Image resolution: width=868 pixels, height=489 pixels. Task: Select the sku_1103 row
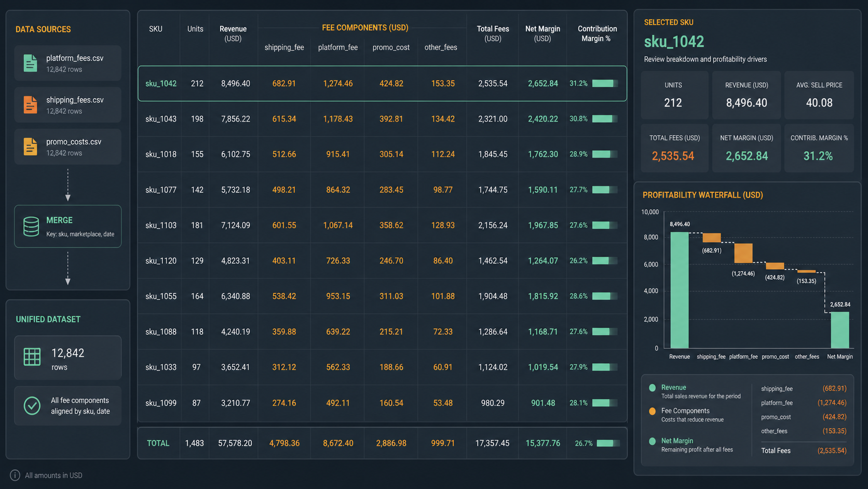click(x=382, y=226)
